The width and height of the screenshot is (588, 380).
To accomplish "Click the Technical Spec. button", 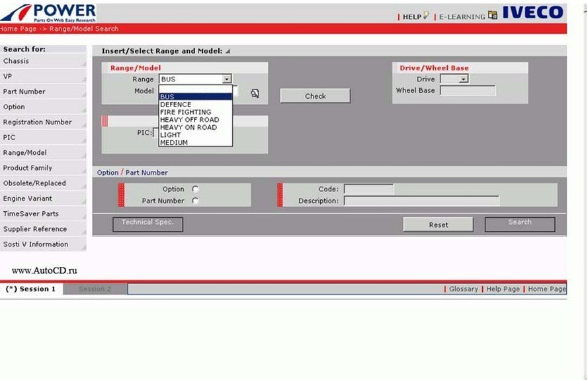I will [147, 223].
